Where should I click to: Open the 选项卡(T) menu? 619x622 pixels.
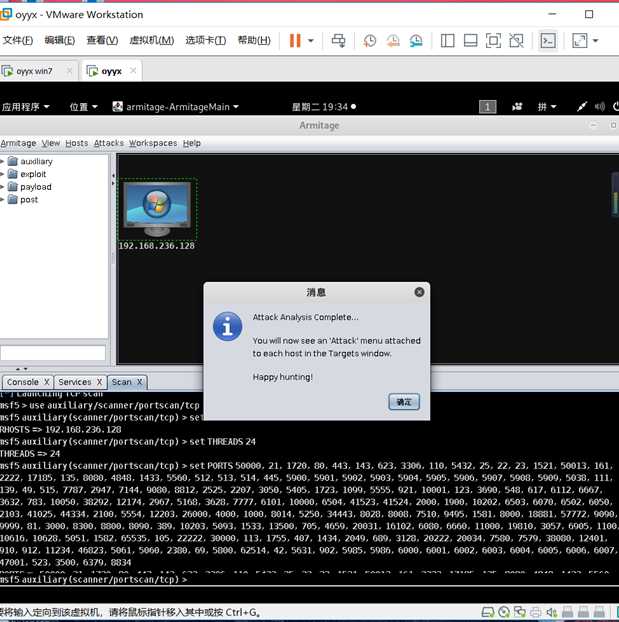coord(206,40)
